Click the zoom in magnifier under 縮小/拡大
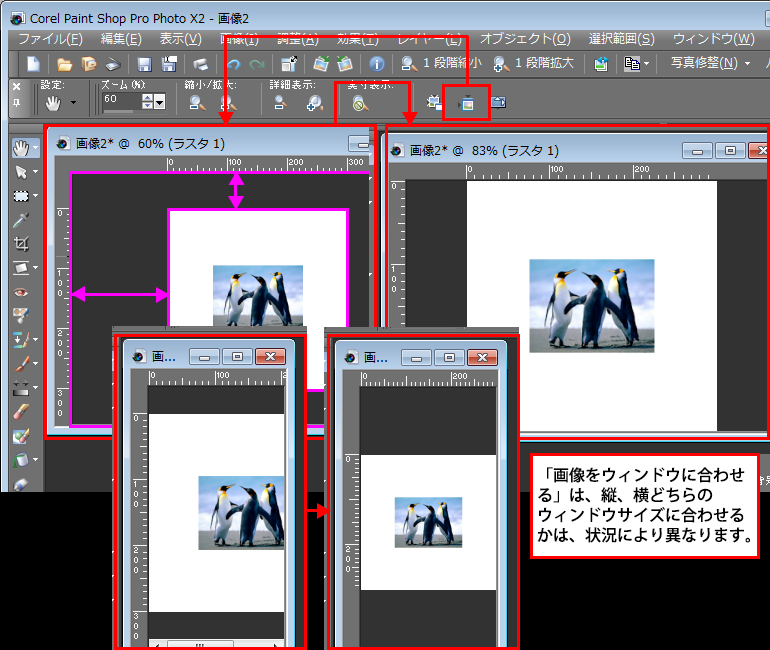Screen dimensions: 770x650 click(x=228, y=103)
